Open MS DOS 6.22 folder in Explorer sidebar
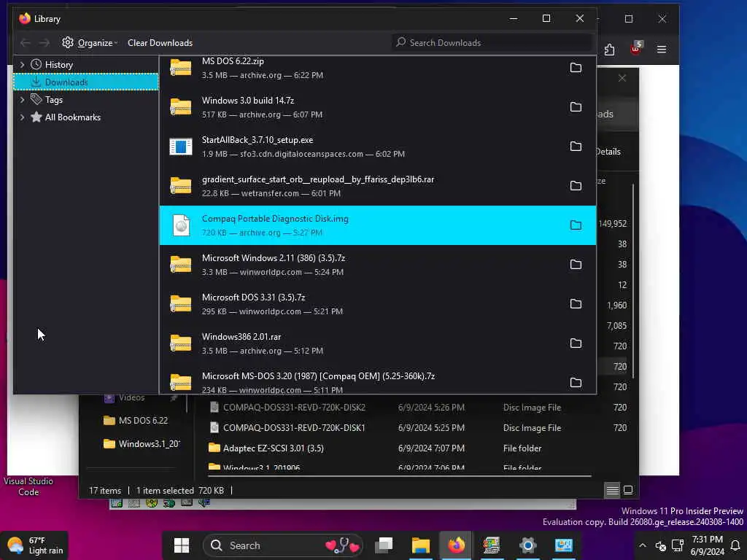Screen dimensions: 747x560 point(143,421)
